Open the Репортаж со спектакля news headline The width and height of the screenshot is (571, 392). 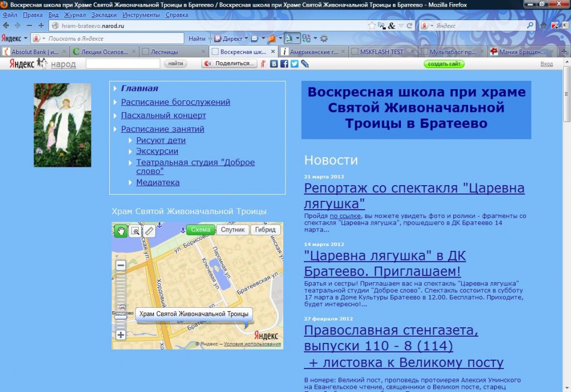coord(414,196)
